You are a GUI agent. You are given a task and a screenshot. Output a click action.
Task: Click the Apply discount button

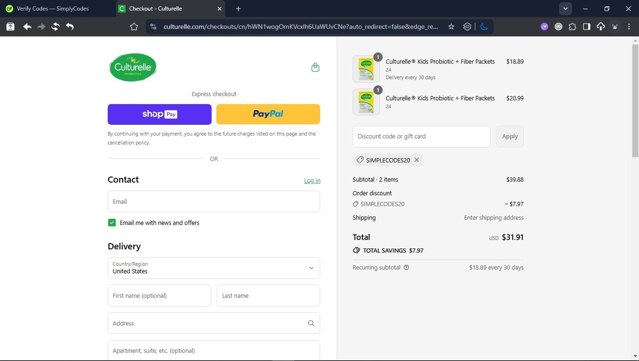(509, 136)
